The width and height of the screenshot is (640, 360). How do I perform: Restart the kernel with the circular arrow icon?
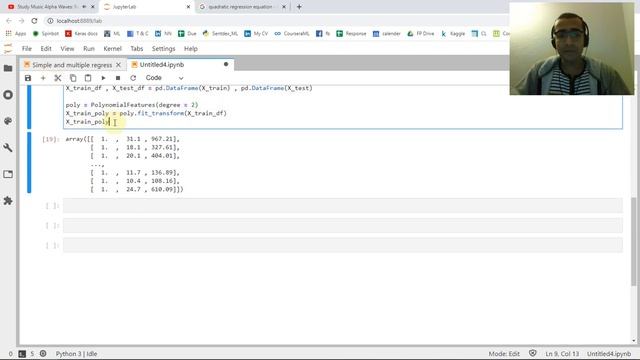tap(133, 78)
